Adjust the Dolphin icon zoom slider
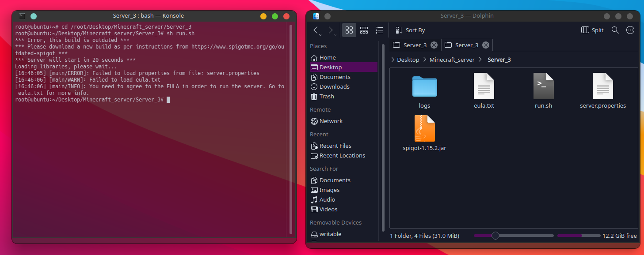This screenshot has height=255, width=644. click(513, 236)
